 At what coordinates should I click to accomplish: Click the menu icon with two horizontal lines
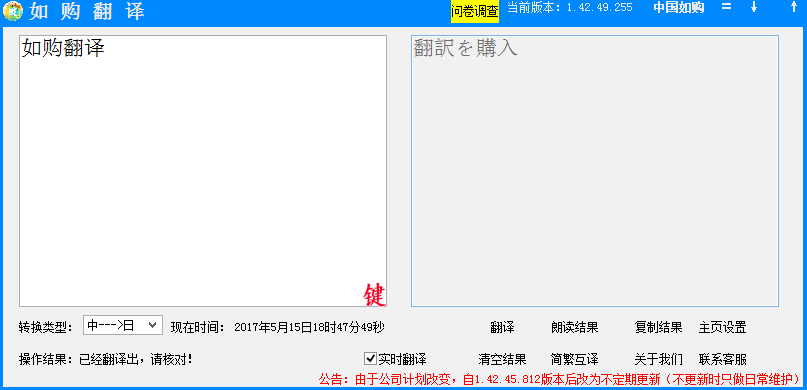click(726, 7)
